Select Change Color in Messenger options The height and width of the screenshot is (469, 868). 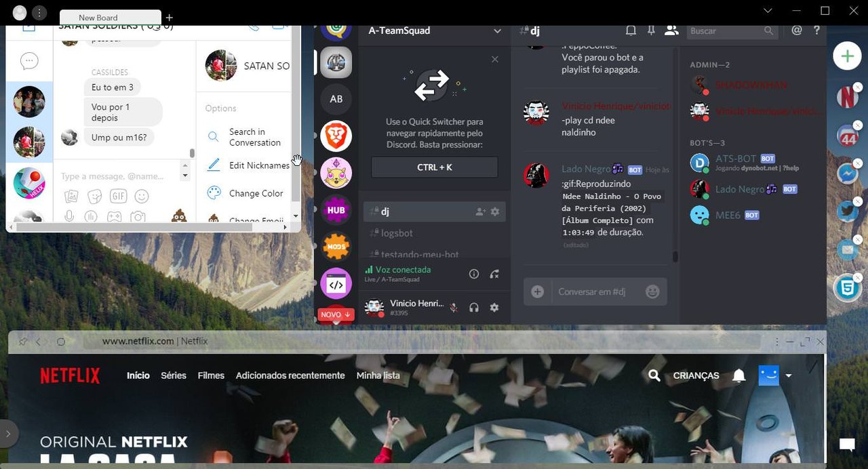[245, 193]
